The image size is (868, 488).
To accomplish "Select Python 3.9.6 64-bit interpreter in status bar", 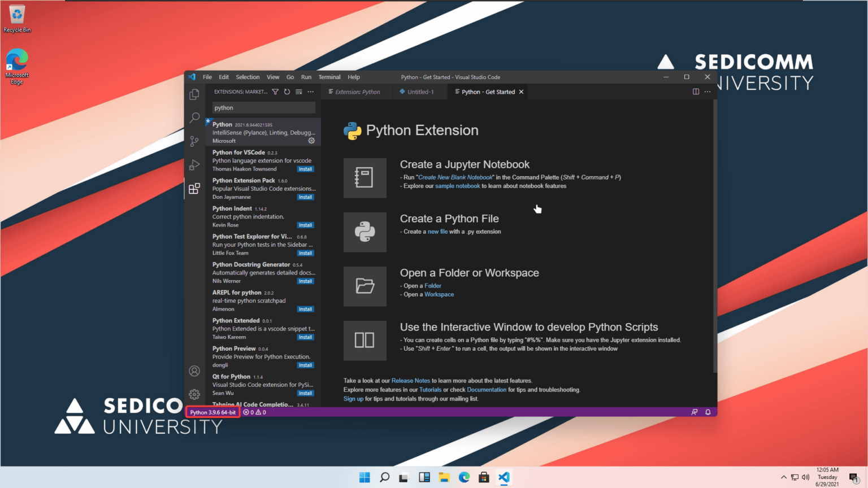I will (213, 412).
